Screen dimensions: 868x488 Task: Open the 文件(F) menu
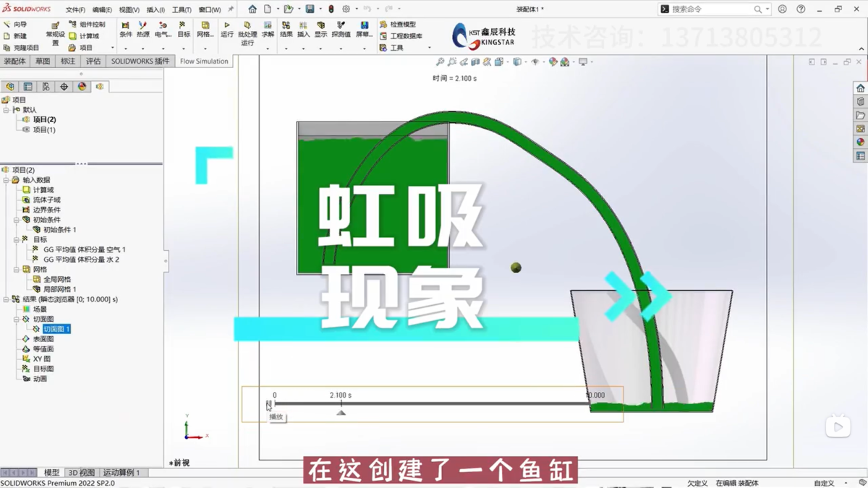[x=75, y=10]
